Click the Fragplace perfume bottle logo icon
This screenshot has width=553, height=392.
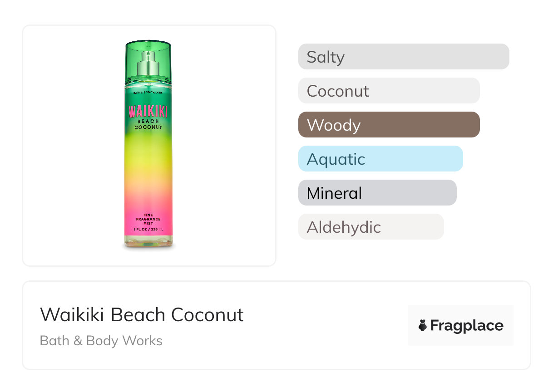[x=423, y=325]
